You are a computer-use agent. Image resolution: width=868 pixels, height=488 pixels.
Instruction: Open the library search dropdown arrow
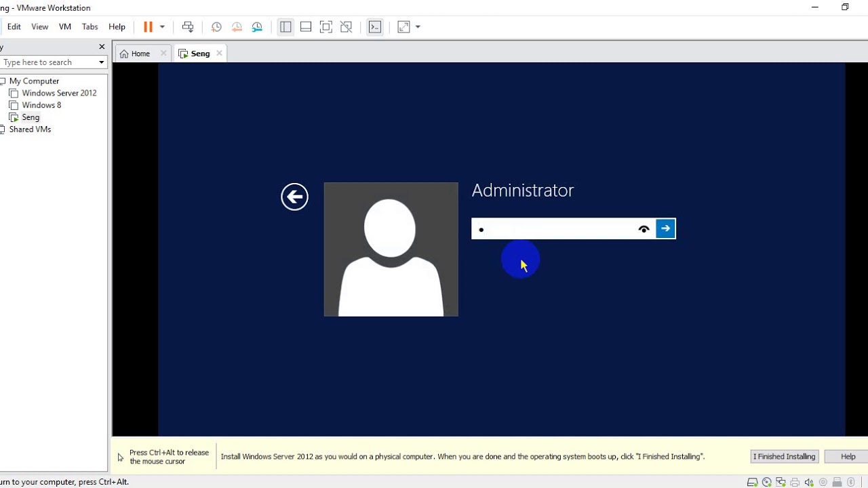coord(102,62)
